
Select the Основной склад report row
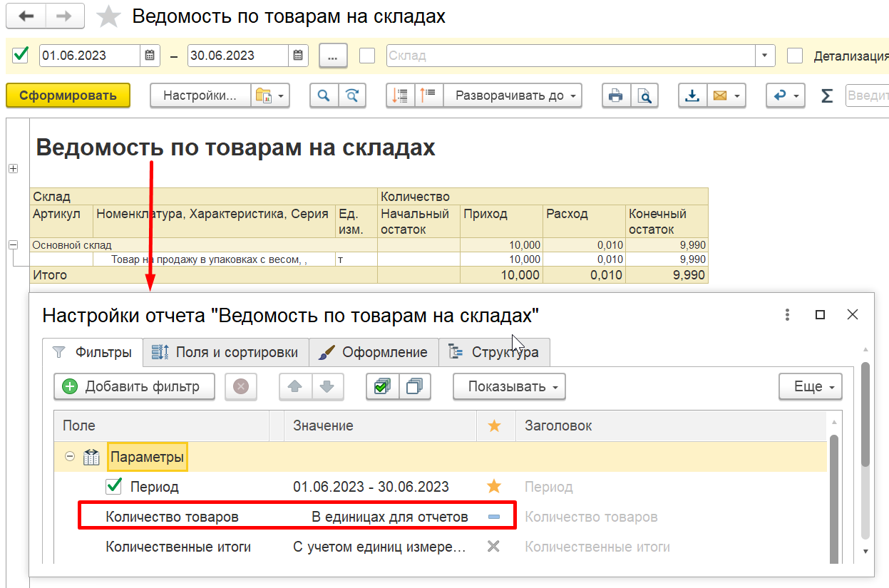(369, 244)
